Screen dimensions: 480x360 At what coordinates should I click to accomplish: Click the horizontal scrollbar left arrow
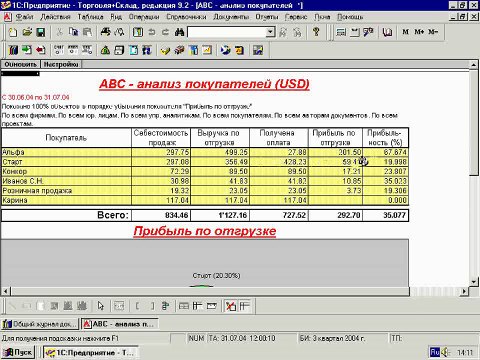tap(5, 291)
